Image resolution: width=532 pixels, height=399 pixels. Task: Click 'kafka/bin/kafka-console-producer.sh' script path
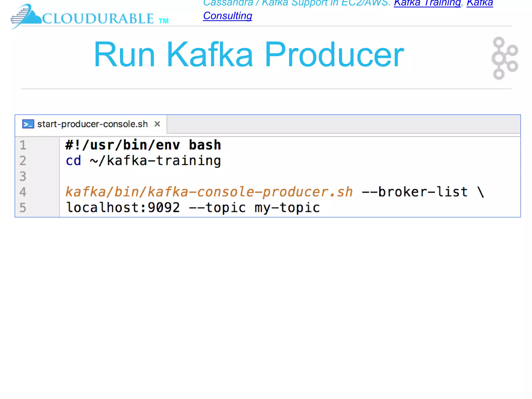pyautogui.click(x=209, y=192)
